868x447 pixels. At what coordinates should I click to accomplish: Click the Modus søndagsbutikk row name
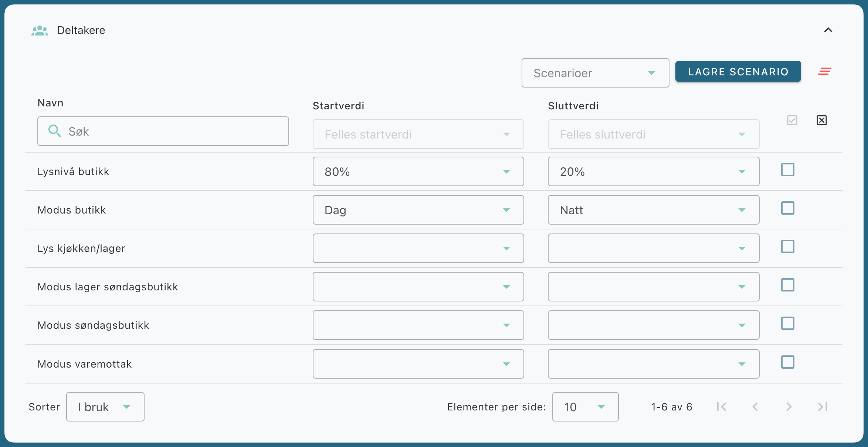(x=94, y=325)
